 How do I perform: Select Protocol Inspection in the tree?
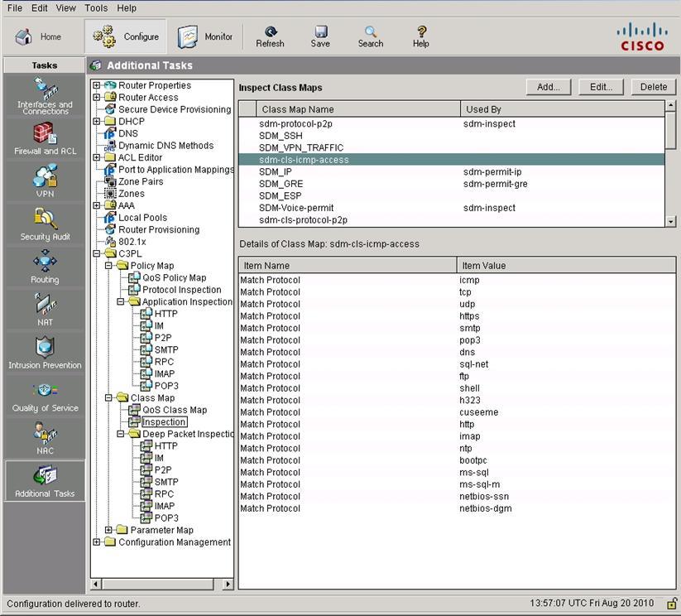pyautogui.click(x=181, y=290)
